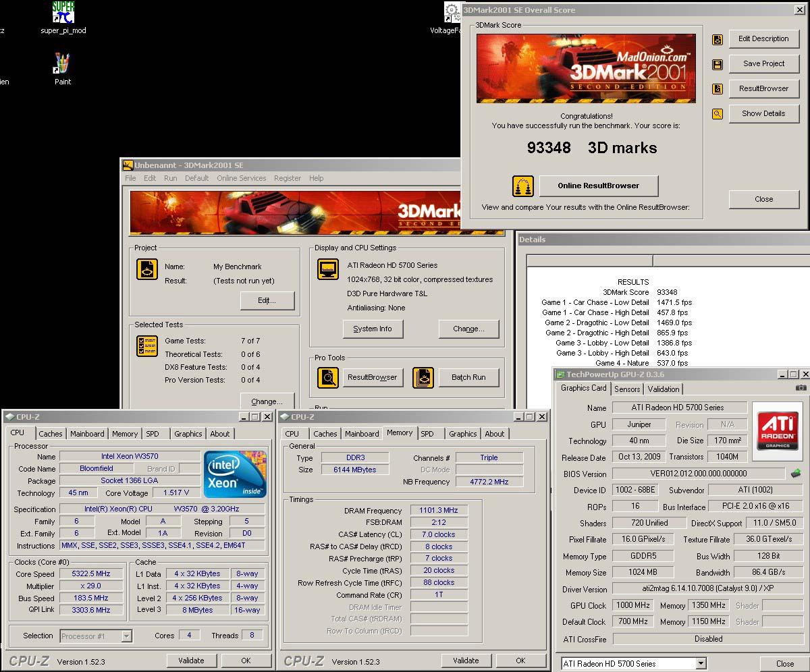Click the Pro Tools ResultBrowser magnifier icon
The height and width of the screenshot is (672, 810).
click(328, 377)
